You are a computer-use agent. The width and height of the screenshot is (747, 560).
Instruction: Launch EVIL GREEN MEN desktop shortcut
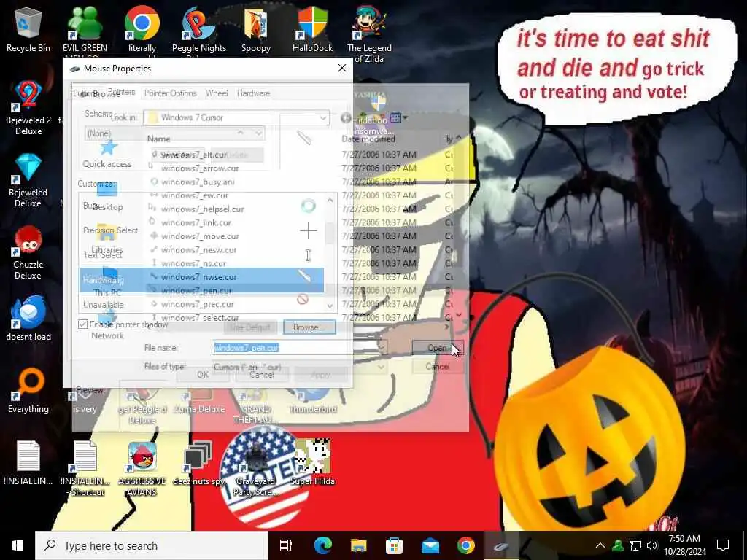(85, 29)
